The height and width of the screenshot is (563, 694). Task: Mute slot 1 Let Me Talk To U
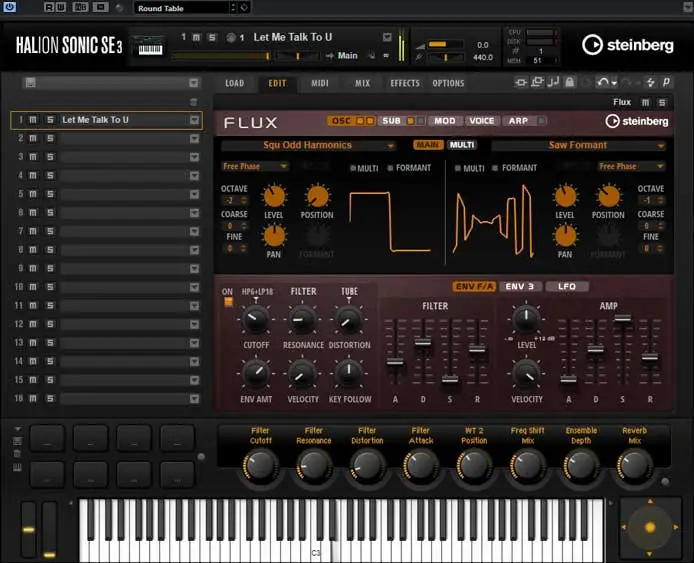pyautogui.click(x=33, y=120)
